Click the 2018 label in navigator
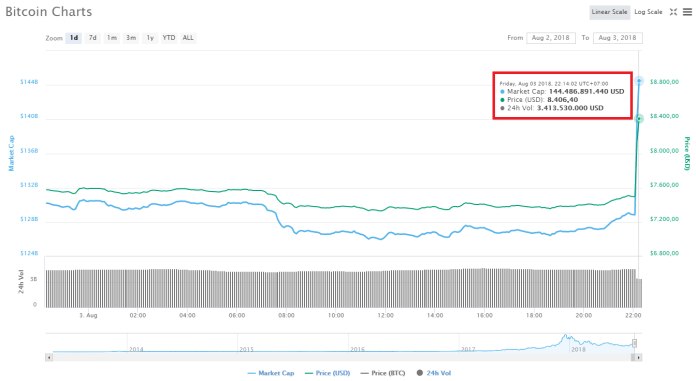696x381 pixels. 578,349
